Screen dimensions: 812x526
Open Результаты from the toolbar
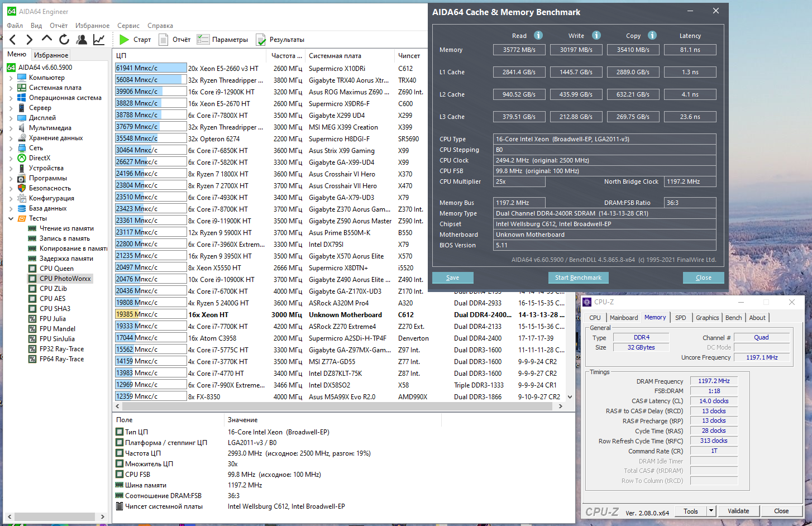pyautogui.click(x=280, y=40)
